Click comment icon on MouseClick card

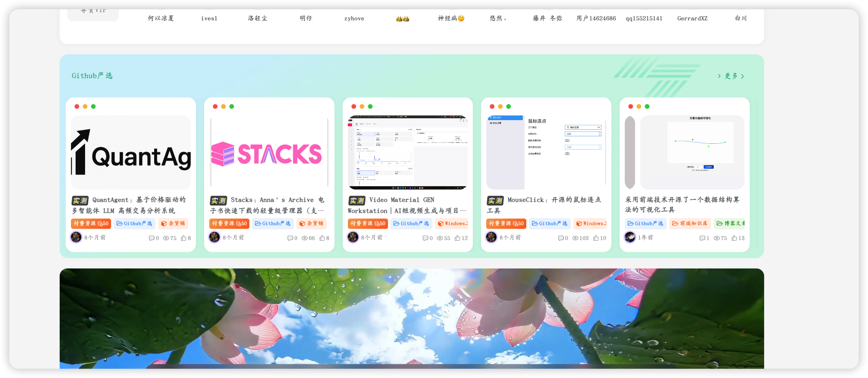coord(561,238)
